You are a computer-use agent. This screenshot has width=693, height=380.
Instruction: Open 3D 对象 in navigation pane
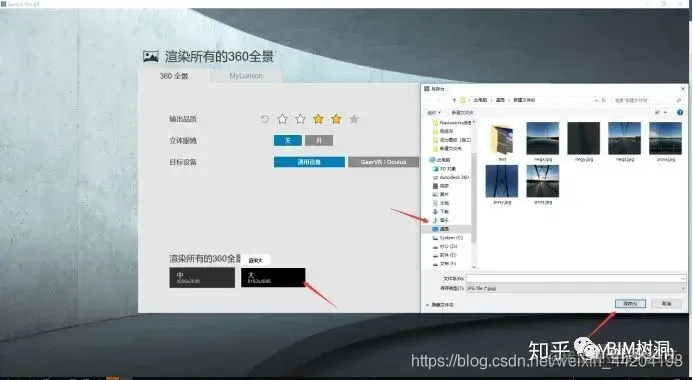(445, 169)
